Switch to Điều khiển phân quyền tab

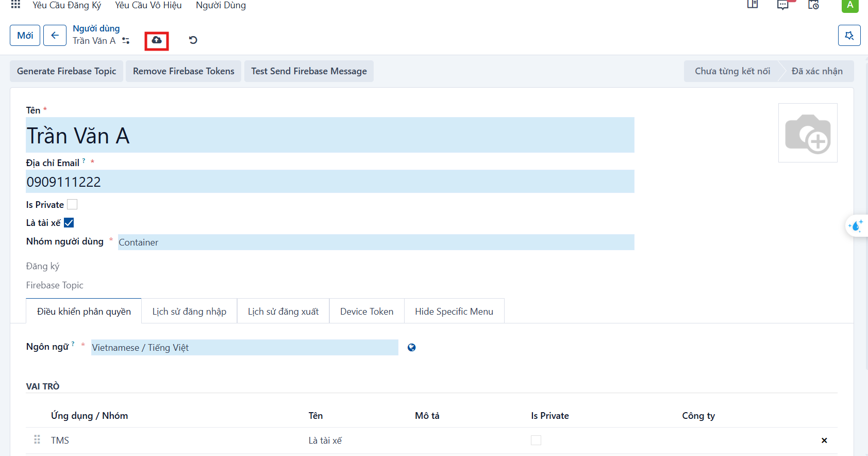point(84,311)
